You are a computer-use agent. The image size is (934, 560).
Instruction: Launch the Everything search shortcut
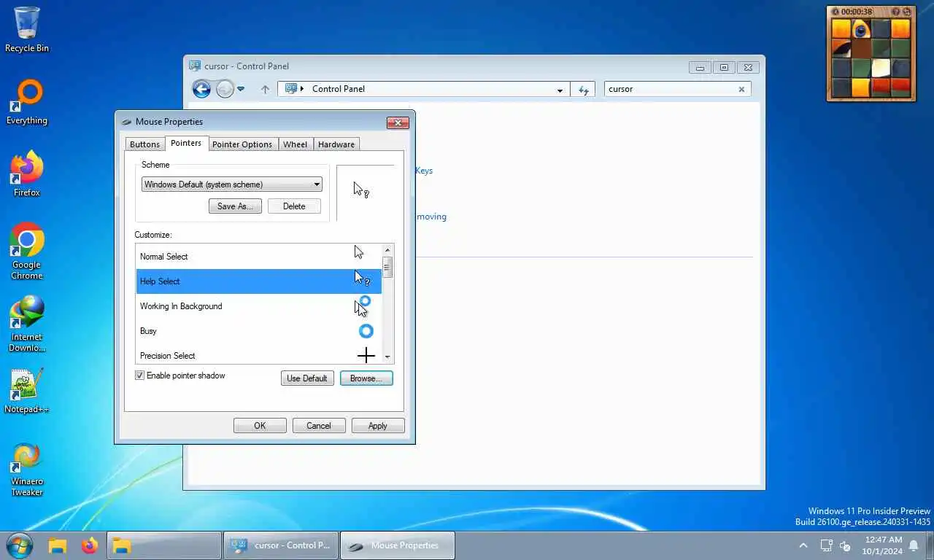coord(27,102)
